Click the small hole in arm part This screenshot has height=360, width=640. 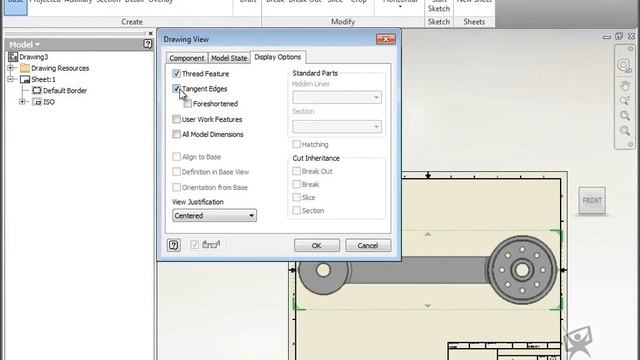pyautogui.click(x=323, y=270)
